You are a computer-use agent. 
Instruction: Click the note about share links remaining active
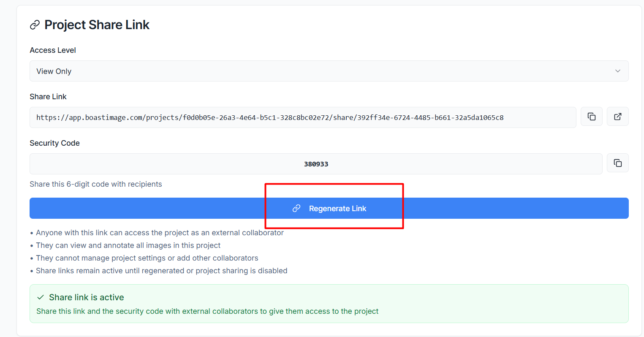click(x=161, y=271)
